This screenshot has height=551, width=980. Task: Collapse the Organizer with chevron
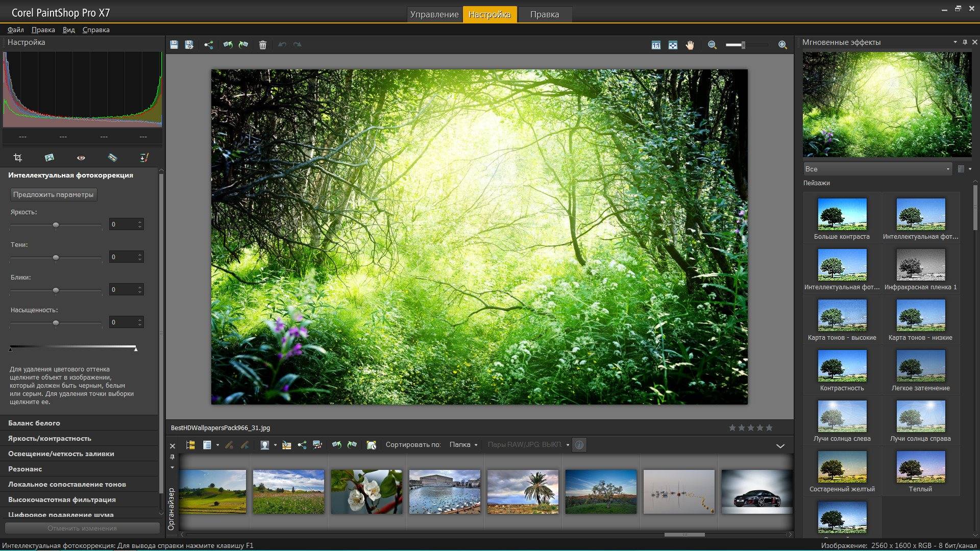pos(780,446)
